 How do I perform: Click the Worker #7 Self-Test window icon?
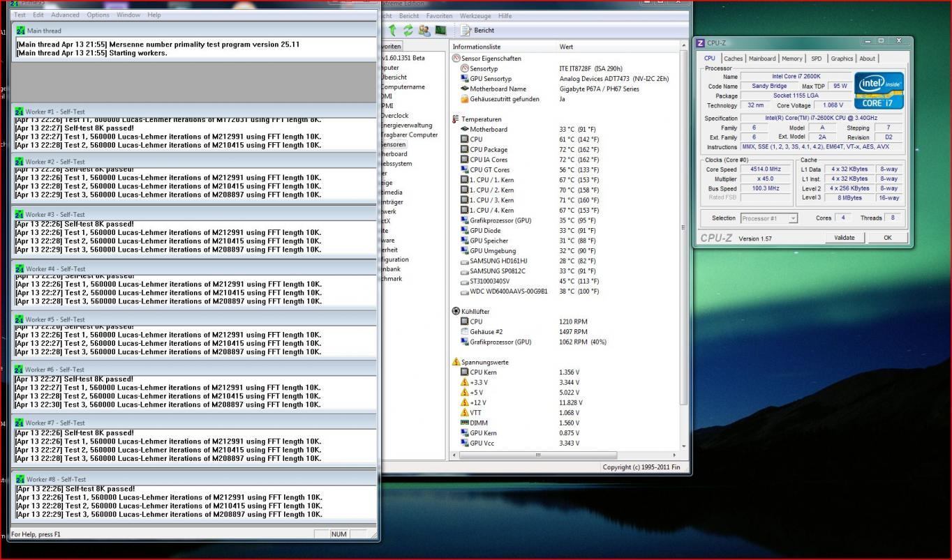20,423
